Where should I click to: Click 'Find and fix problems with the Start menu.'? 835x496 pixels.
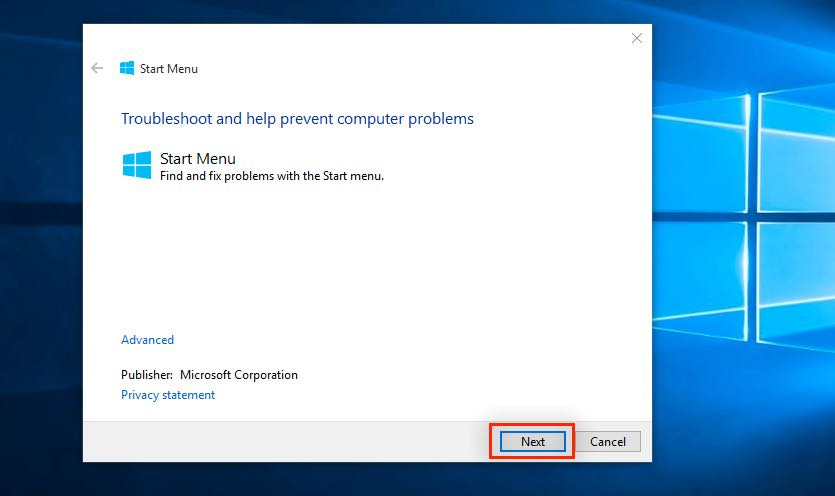click(272, 176)
